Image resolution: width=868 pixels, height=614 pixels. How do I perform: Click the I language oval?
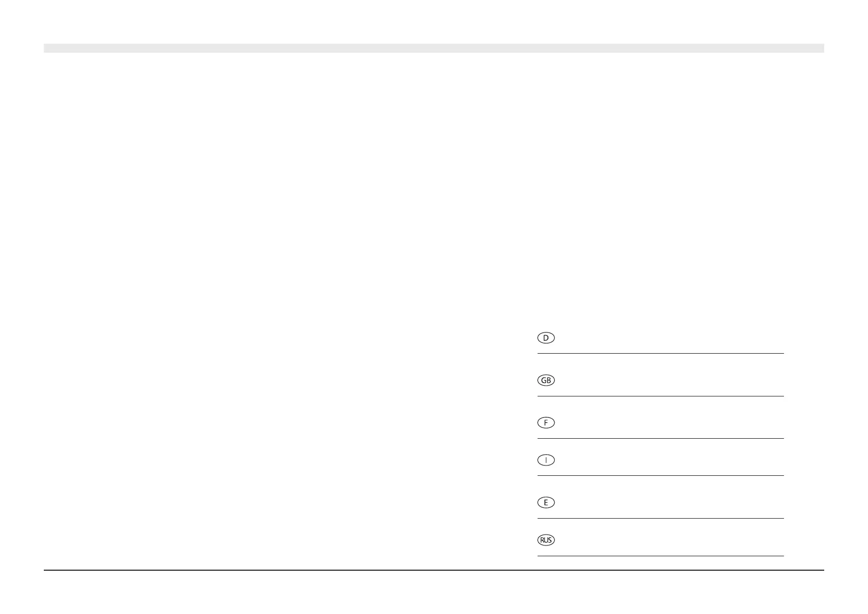pos(546,460)
